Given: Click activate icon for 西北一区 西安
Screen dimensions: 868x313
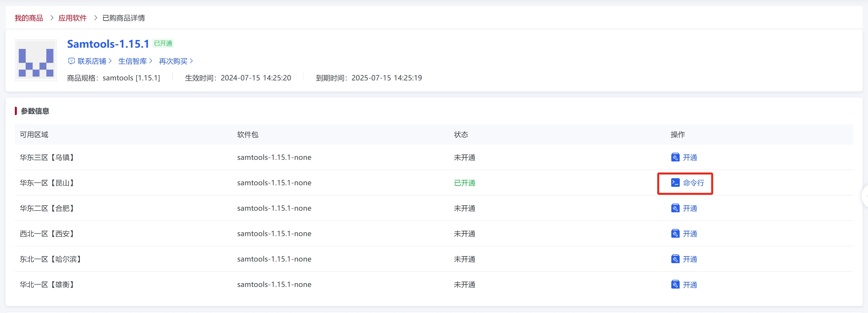Looking at the screenshot, I should 675,234.
